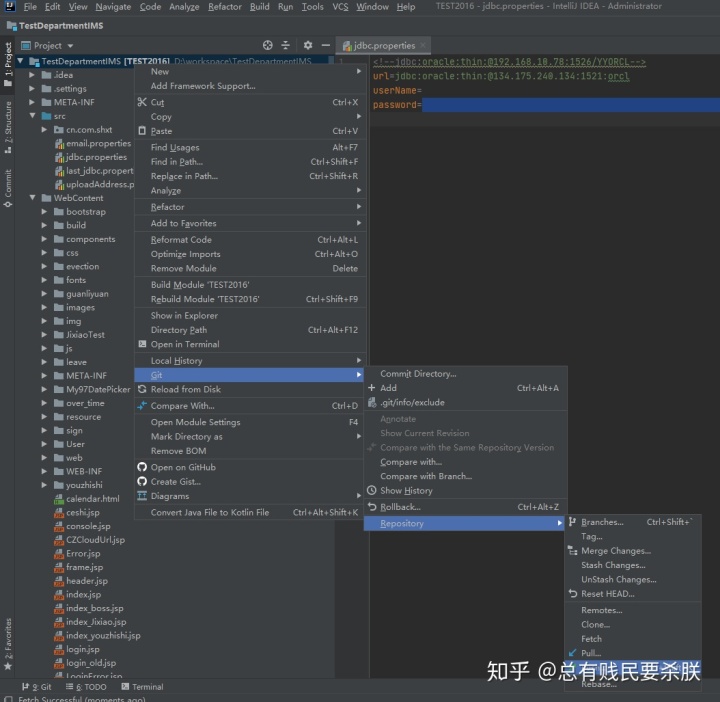Click Add in the Git submenu

click(466, 388)
